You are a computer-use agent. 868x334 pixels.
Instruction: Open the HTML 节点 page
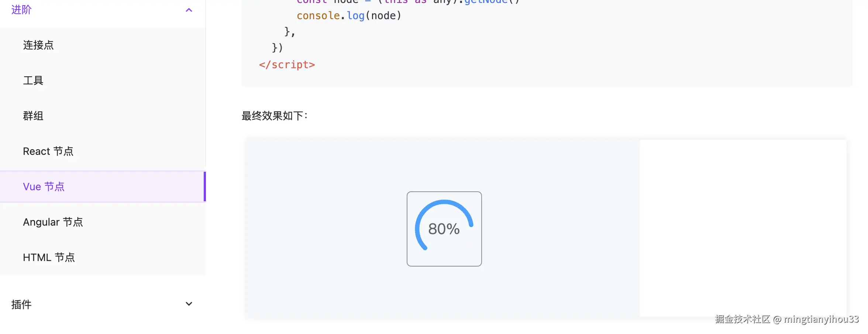pos(49,257)
